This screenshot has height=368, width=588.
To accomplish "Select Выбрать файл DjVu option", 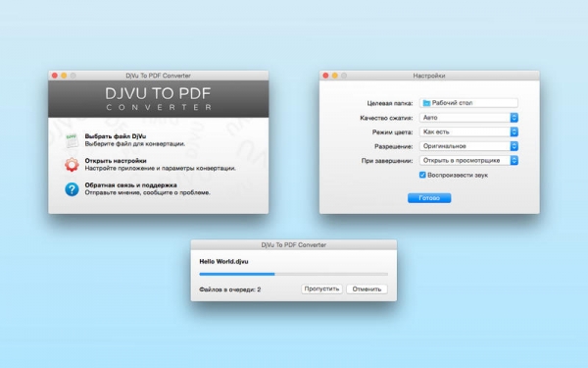I will click(116, 136).
